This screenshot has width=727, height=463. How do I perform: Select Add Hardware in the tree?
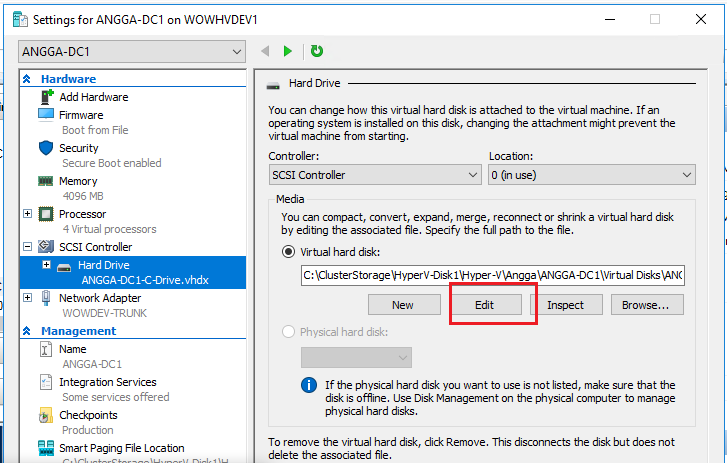tap(94, 97)
